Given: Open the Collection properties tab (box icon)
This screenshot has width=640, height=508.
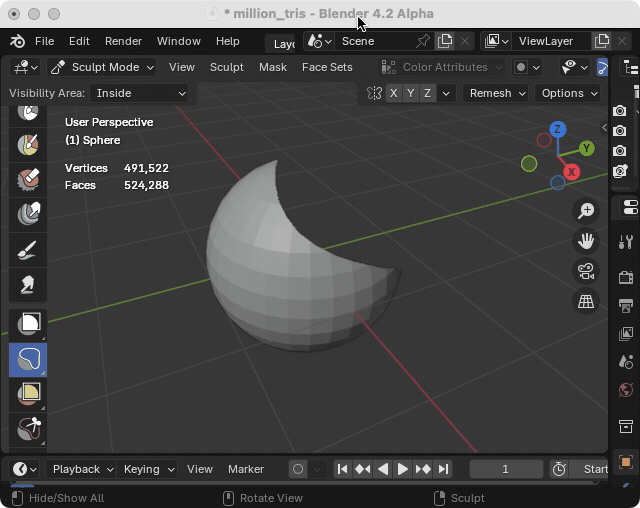Looking at the screenshot, I should coord(625,426).
